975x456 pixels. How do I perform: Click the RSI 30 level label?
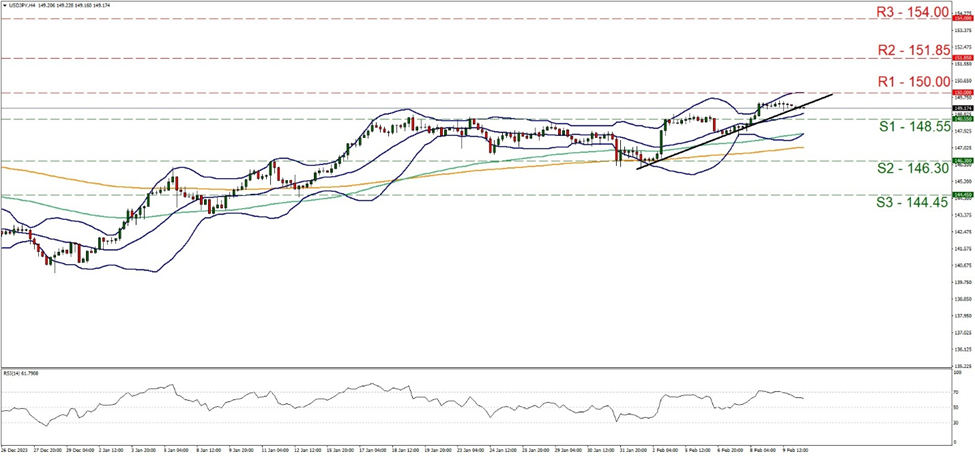958,422
